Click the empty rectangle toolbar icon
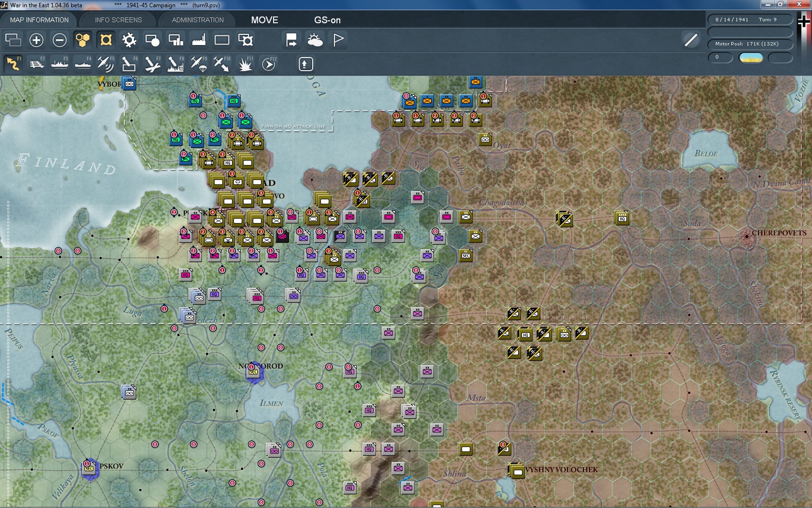 [222, 40]
